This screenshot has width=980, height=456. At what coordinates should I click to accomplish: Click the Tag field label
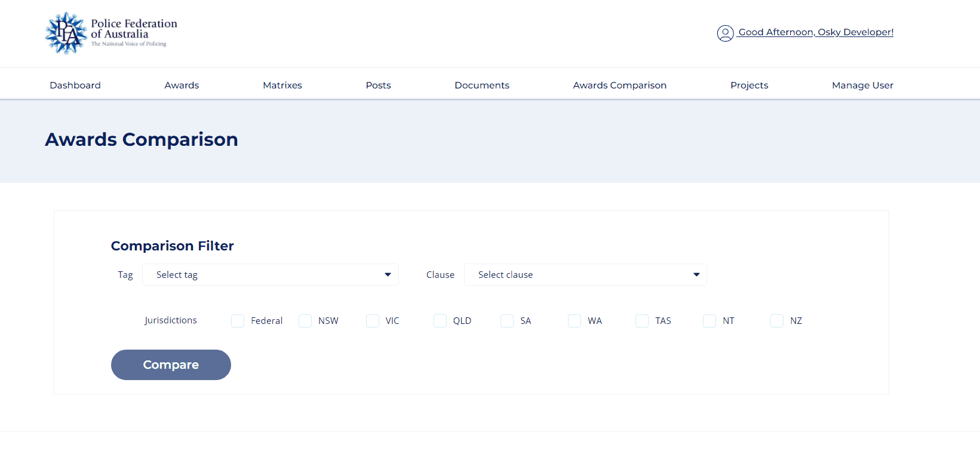click(125, 275)
